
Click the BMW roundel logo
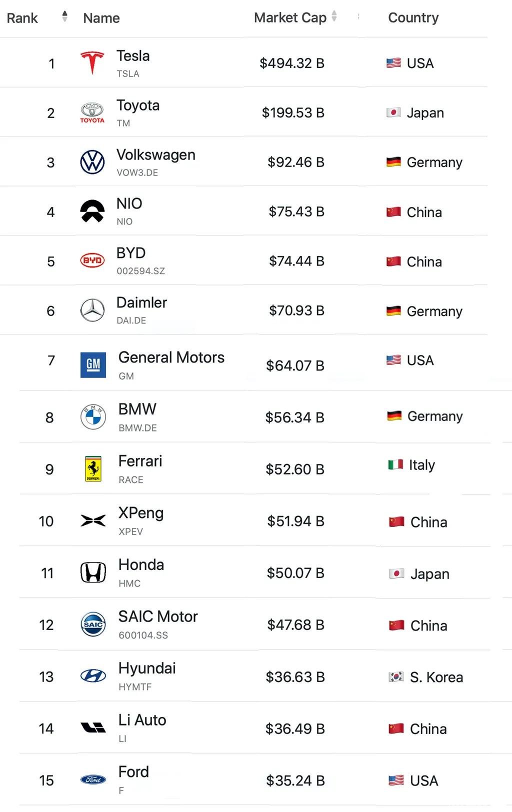[93, 417]
